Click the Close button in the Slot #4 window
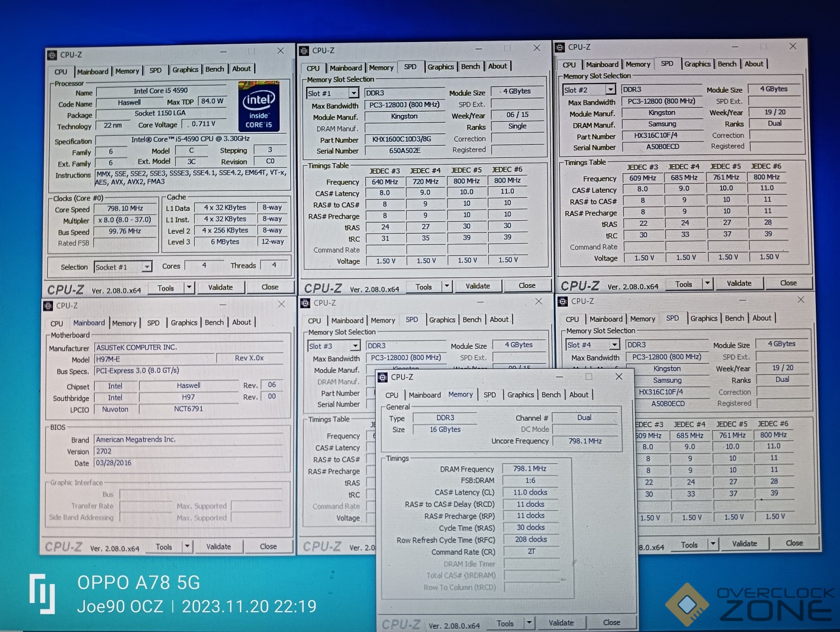 point(794,543)
